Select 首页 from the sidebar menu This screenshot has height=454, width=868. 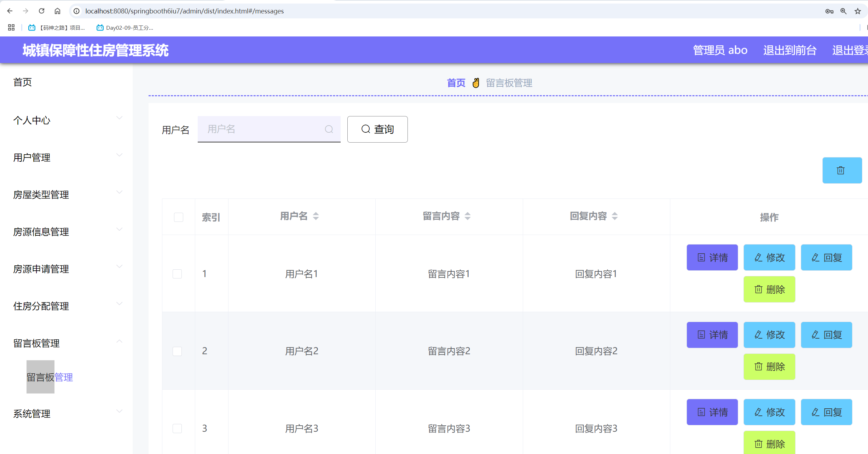coord(22,82)
